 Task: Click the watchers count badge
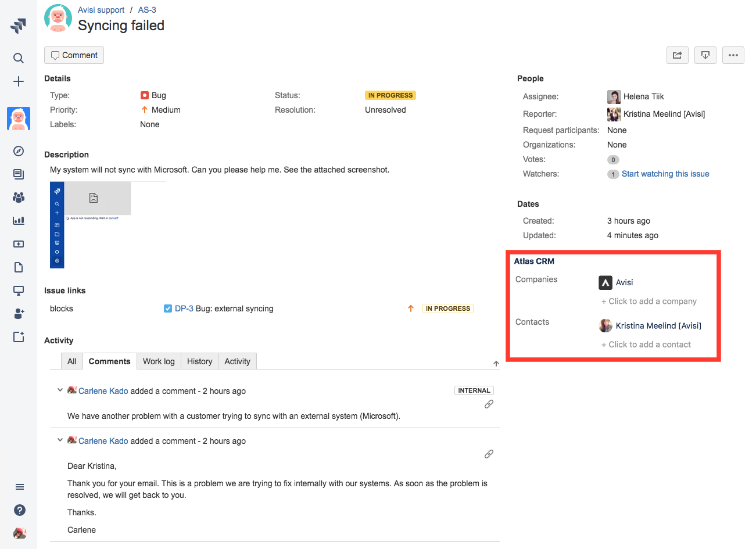[x=613, y=174]
